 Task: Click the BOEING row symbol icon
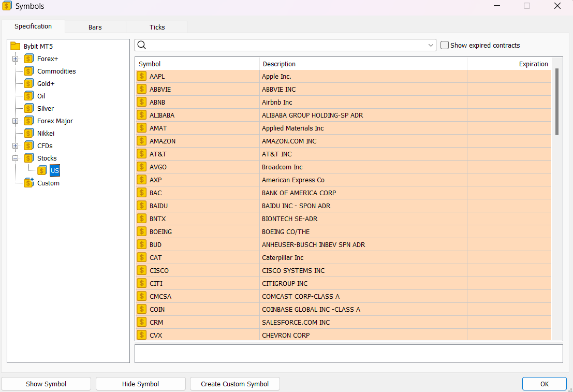[x=141, y=231]
